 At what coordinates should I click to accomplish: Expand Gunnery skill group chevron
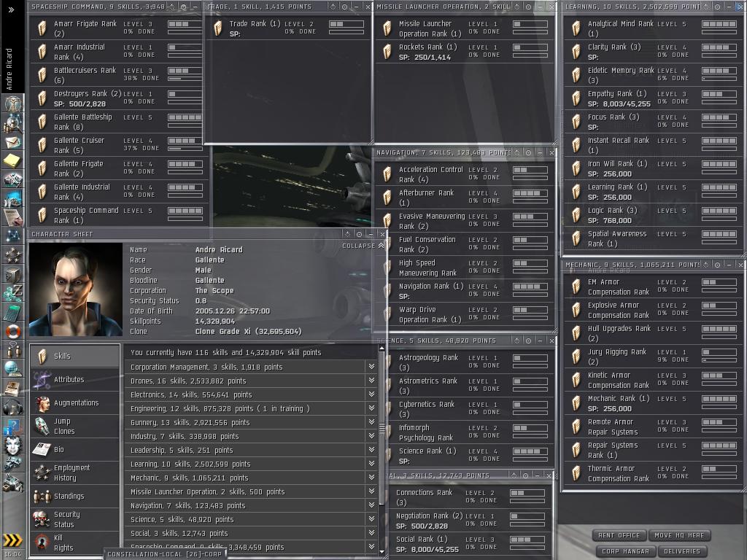[371, 422]
